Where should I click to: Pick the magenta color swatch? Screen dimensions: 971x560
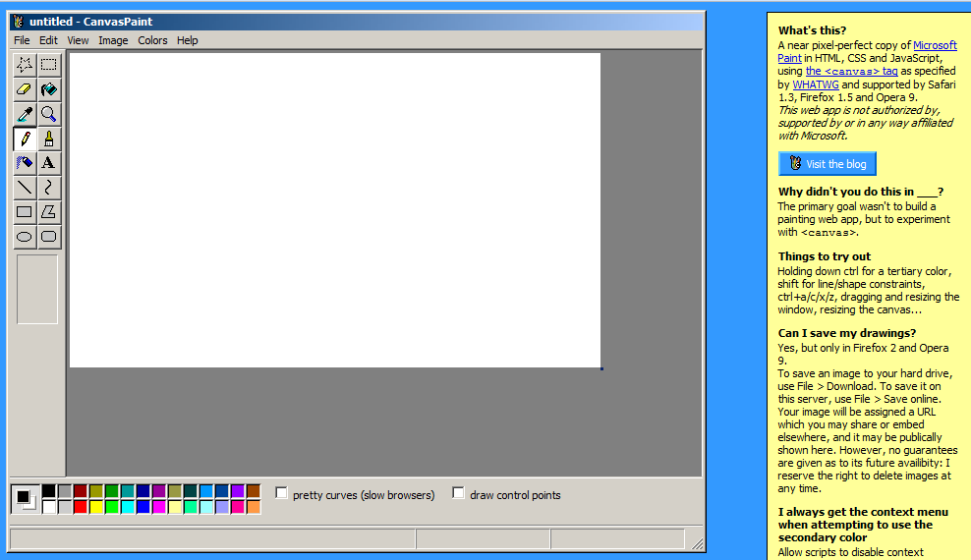[x=159, y=507]
